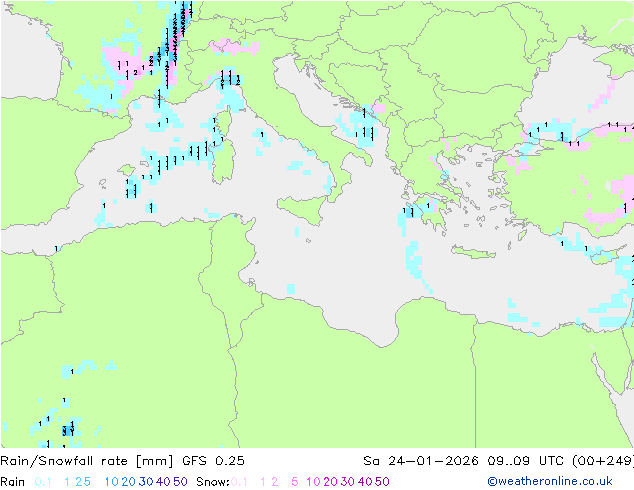Select rain legend value 30

(146, 482)
